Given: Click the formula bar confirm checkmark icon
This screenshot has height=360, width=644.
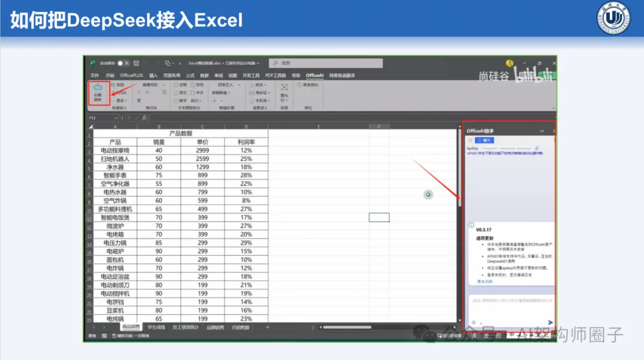Looking at the screenshot, I should coord(137,118).
